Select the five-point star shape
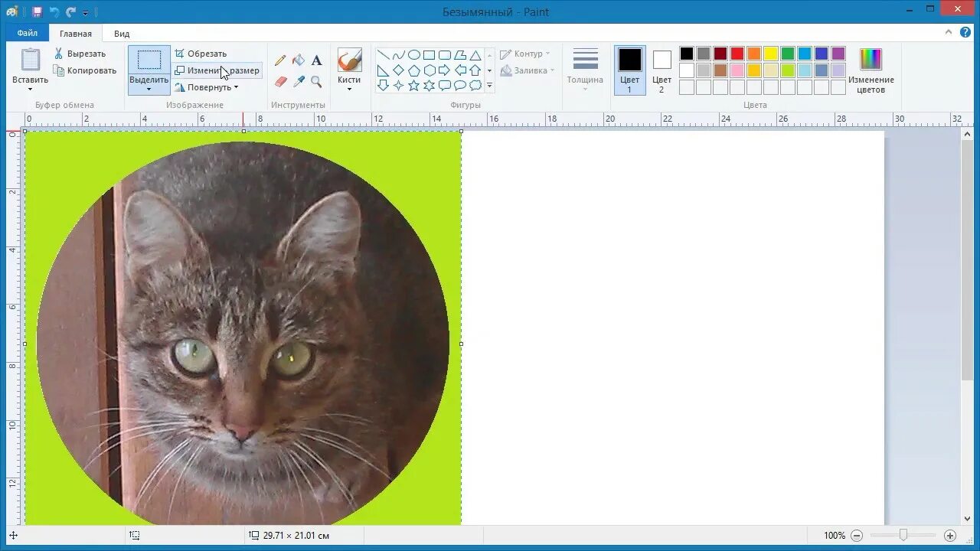Image resolution: width=980 pixels, height=551 pixels. (413, 85)
